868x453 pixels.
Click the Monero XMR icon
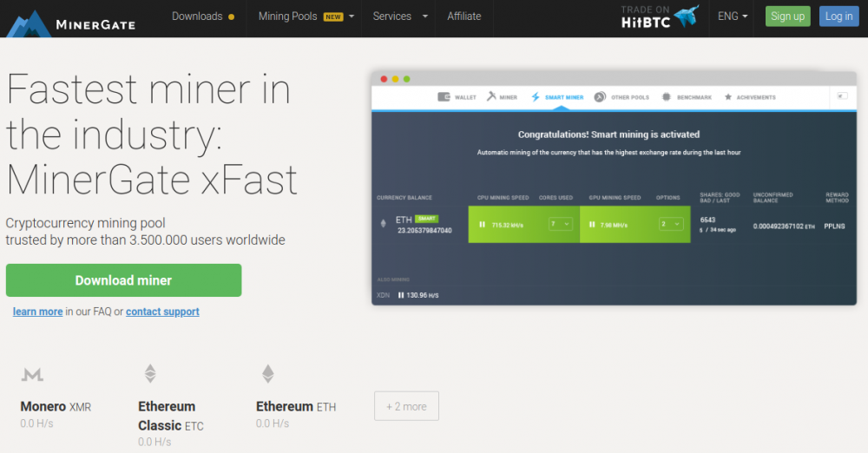pos(32,375)
